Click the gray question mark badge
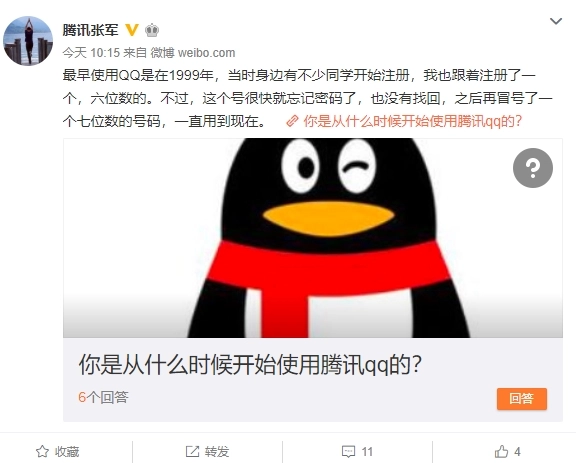Image resolution: width=576 pixels, height=463 pixels. 533,168
